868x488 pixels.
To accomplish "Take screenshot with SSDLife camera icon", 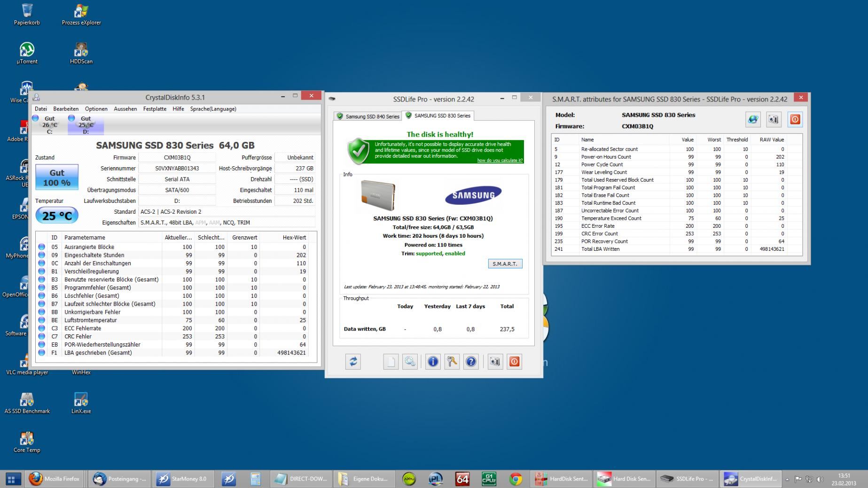I will tap(495, 361).
